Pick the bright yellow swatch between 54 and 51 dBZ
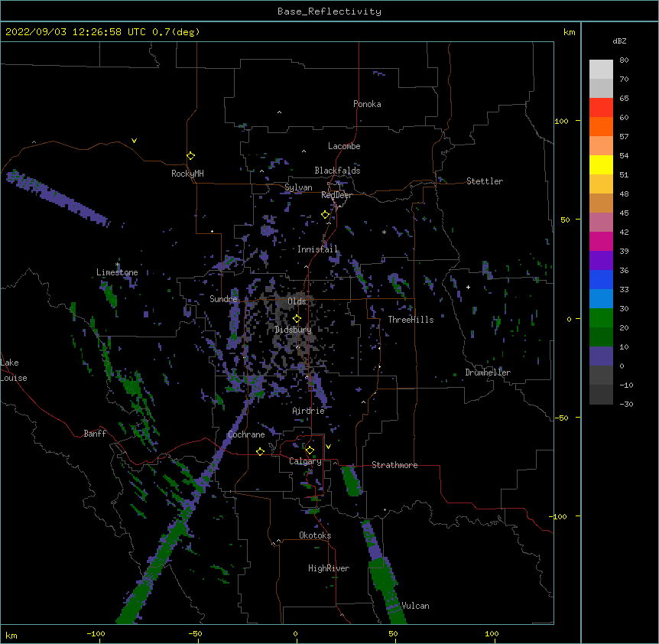 [x=601, y=164]
